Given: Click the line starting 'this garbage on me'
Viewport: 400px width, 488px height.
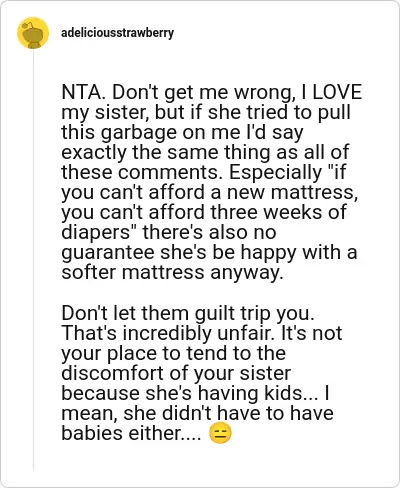Looking at the screenshot, I should (182, 132).
